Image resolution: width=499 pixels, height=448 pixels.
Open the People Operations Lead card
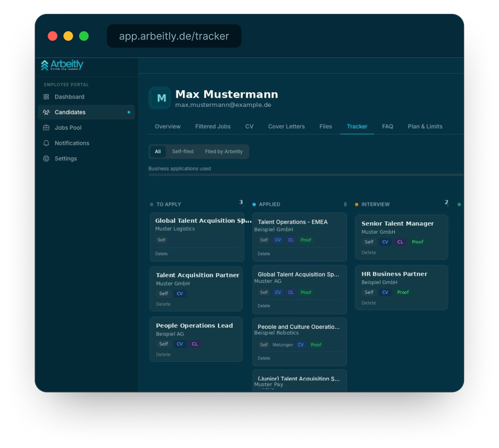(196, 339)
